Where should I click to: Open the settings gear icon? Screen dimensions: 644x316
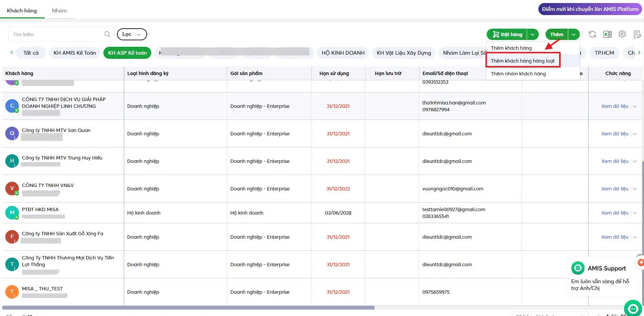click(622, 34)
